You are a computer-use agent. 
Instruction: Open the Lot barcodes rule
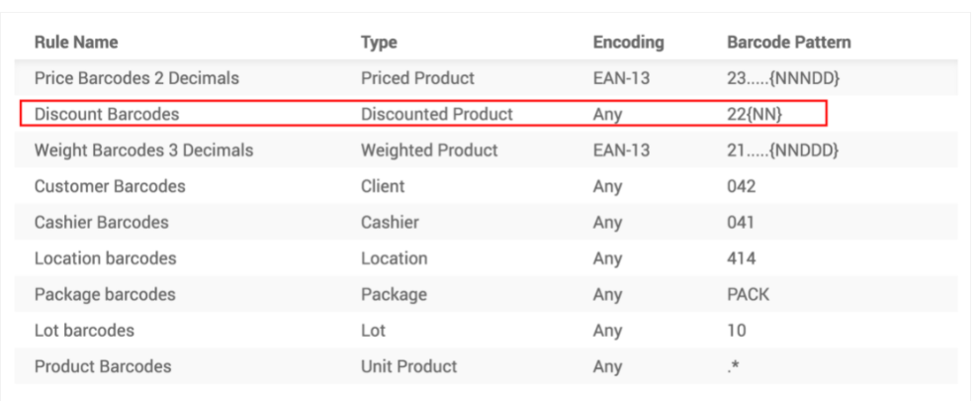[486, 331]
